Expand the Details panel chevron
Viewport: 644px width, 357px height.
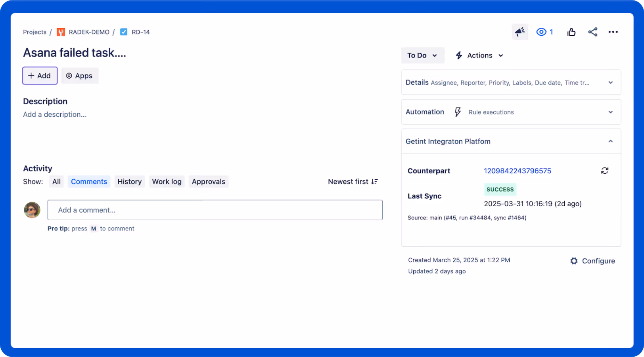coord(610,83)
